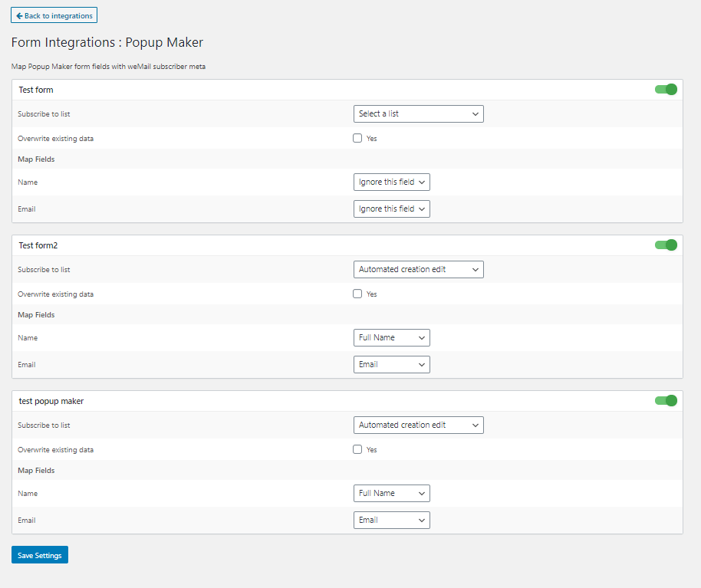Open Test form2 Email mapping dropdown
Screen dimensions: 701x588
point(392,365)
